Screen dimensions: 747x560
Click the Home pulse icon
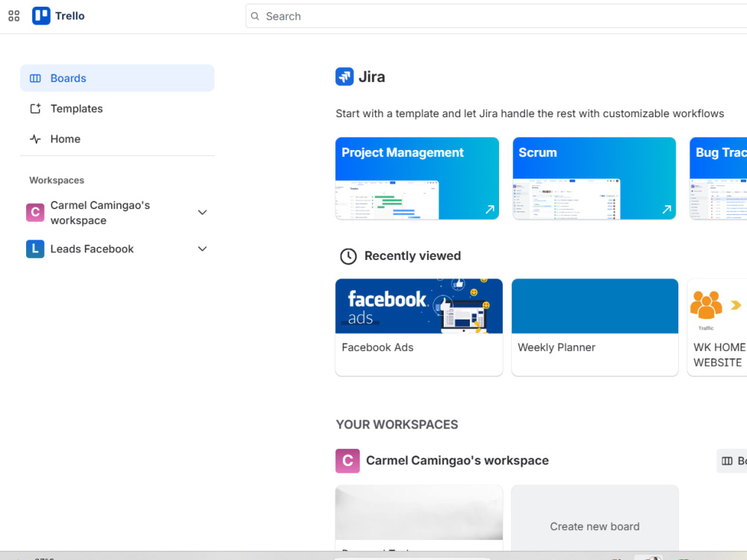pos(35,139)
